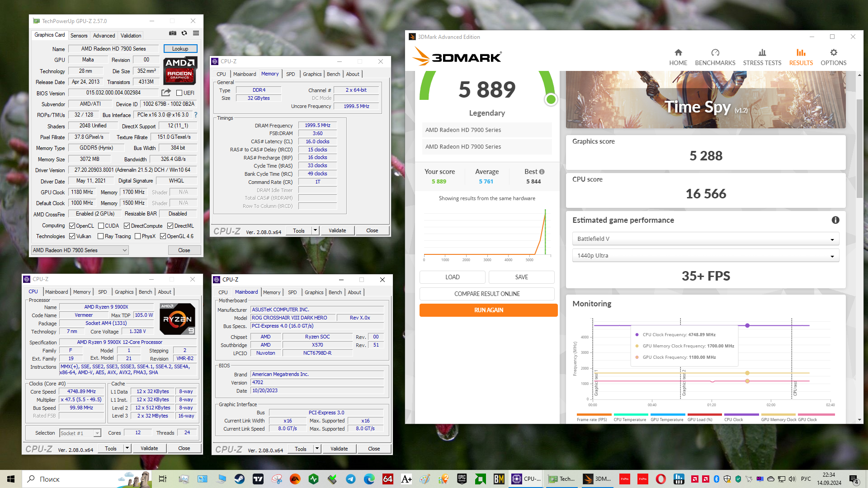Click the CPU Clock purple legend swatch
This screenshot has height=488, width=868.
[741, 414]
